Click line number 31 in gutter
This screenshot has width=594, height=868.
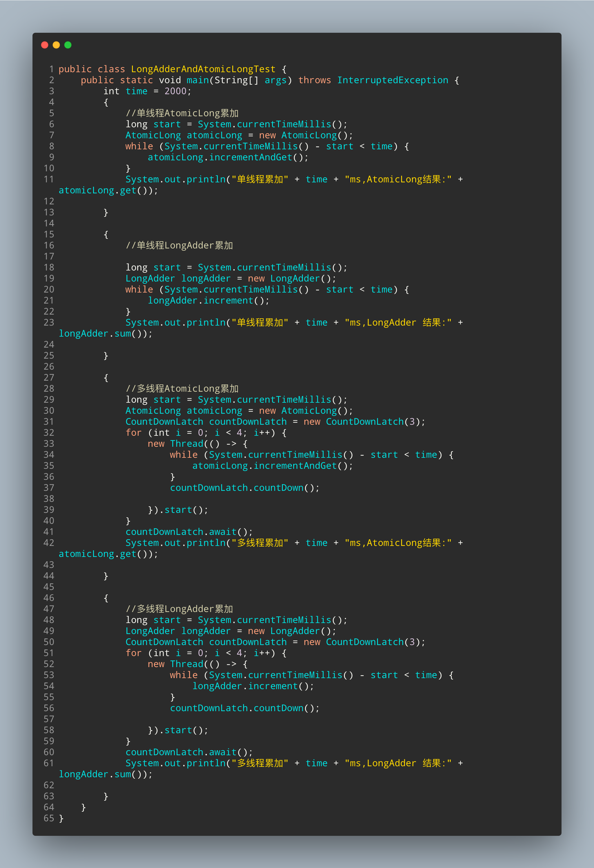[49, 422]
